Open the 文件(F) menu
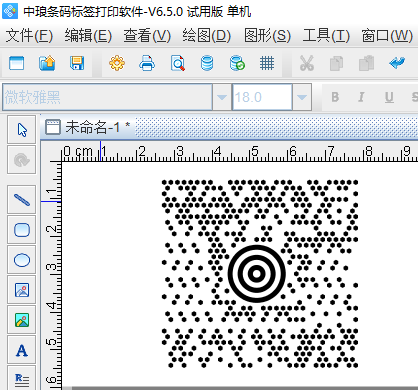 [x=29, y=35]
